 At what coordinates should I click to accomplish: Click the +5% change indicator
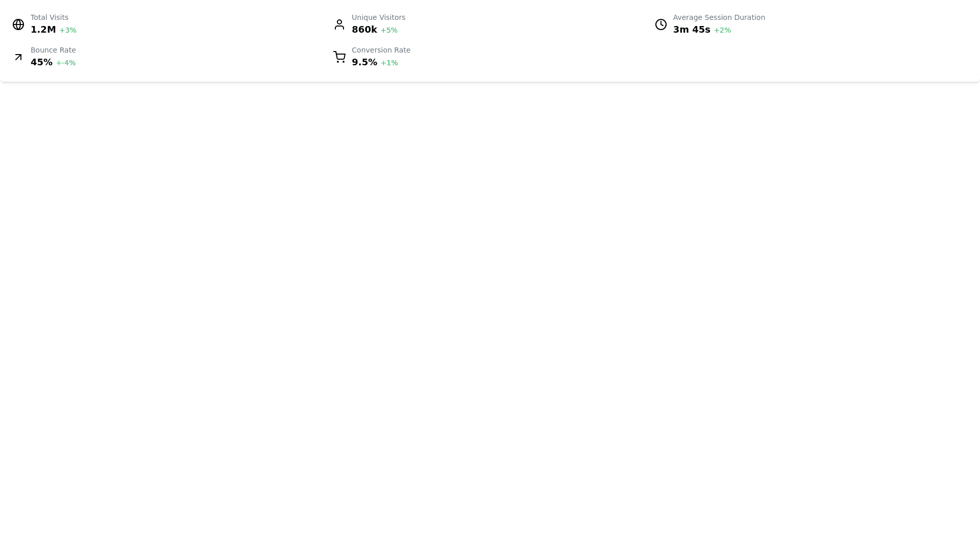coord(389,31)
